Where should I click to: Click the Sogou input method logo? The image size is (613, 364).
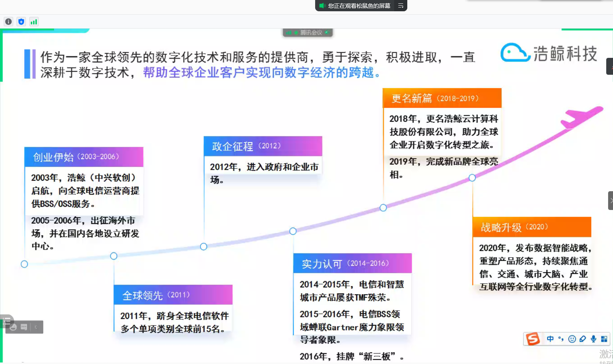point(533,339)
